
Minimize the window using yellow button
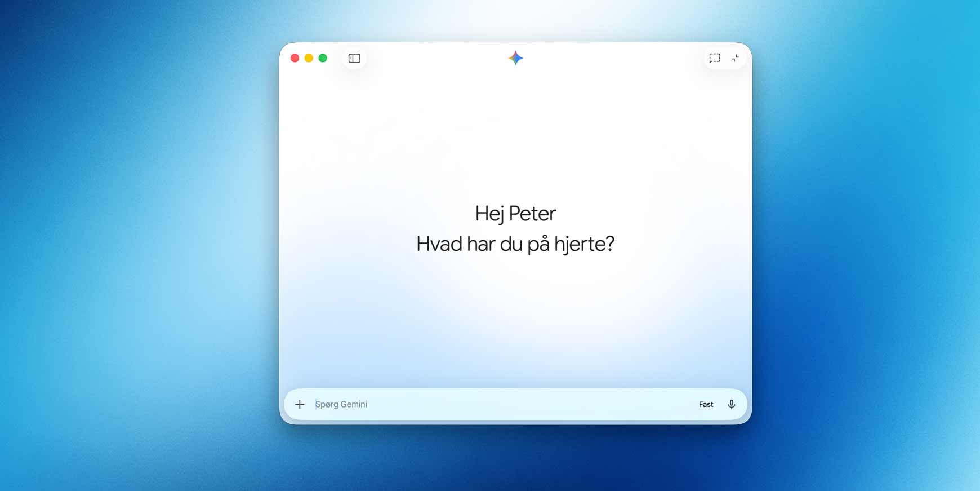coord(309,58)
